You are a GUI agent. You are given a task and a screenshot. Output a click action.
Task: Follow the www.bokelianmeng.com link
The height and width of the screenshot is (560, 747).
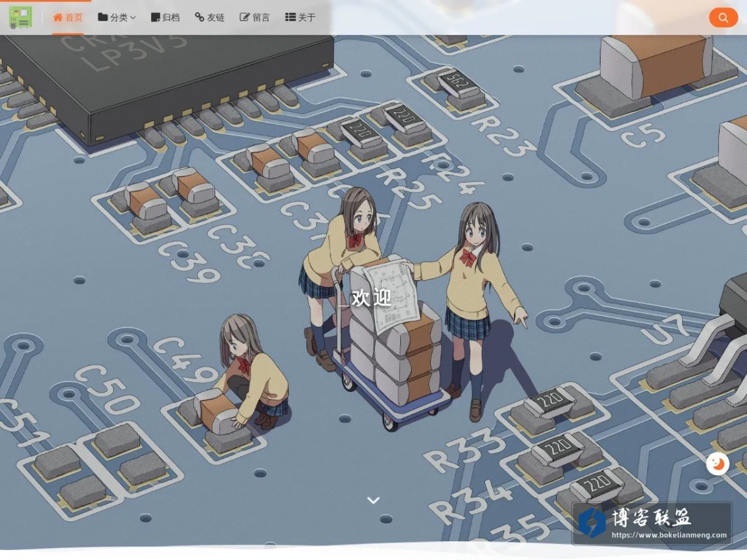[669, 534]
